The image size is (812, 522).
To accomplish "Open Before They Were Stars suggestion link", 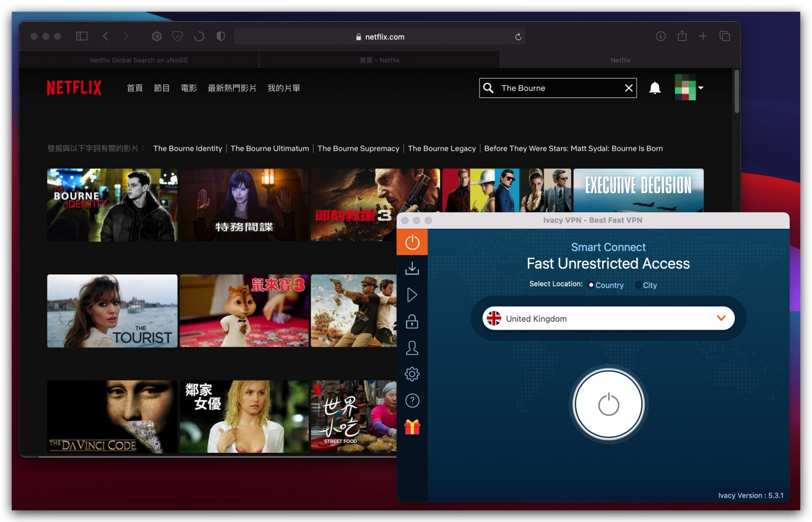I will coord(574,148).
